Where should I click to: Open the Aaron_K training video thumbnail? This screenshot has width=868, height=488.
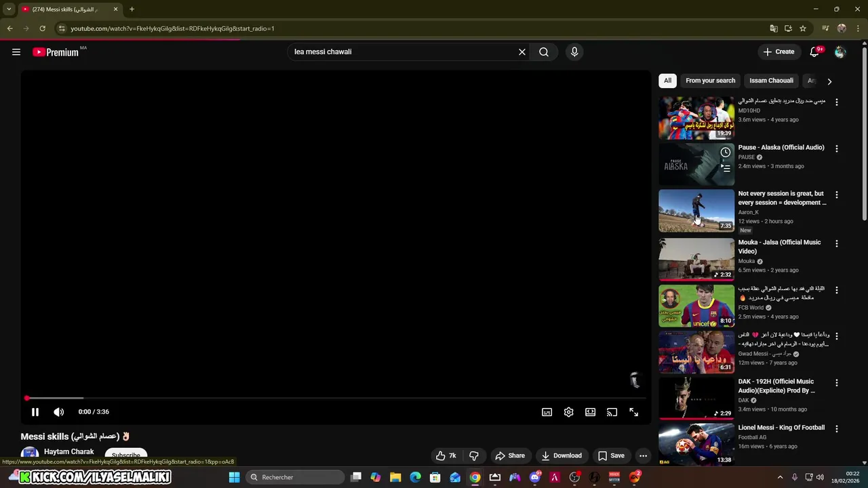pos(696,211)
